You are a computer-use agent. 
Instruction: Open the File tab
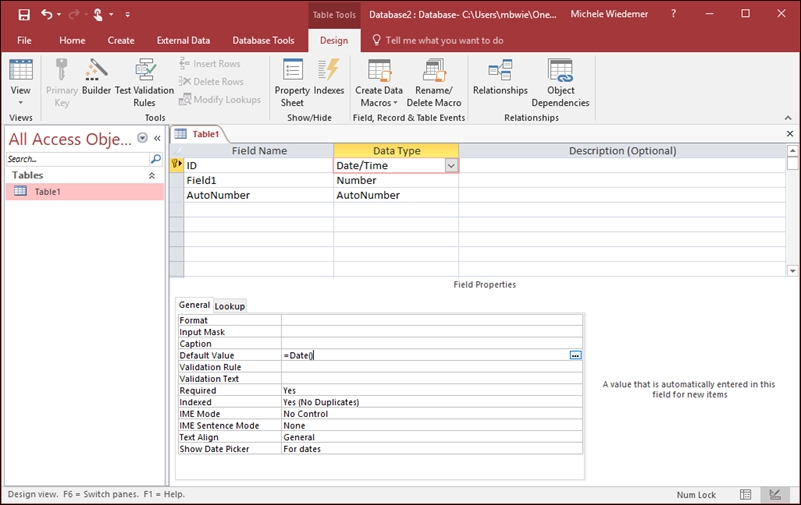click(x=24, y=40)
